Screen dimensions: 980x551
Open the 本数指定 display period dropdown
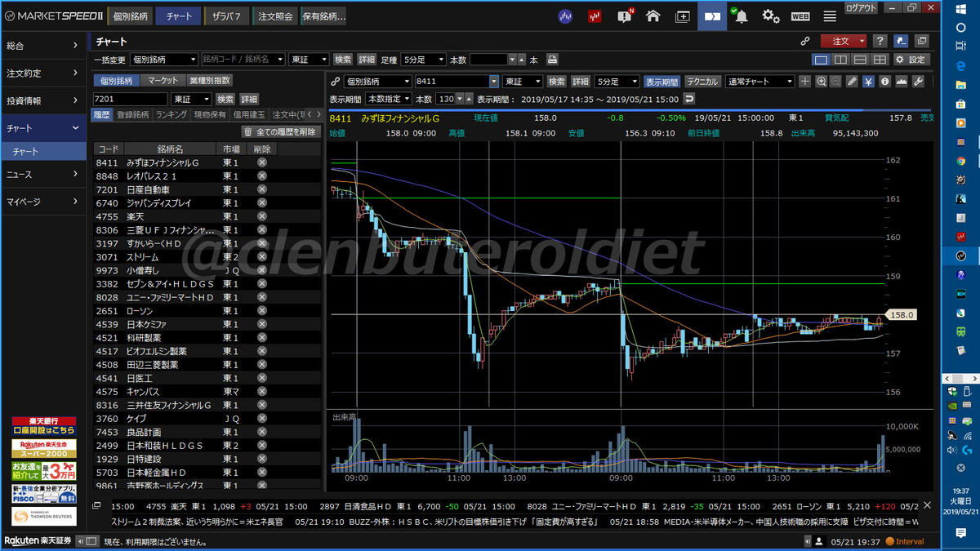(389, 98)
